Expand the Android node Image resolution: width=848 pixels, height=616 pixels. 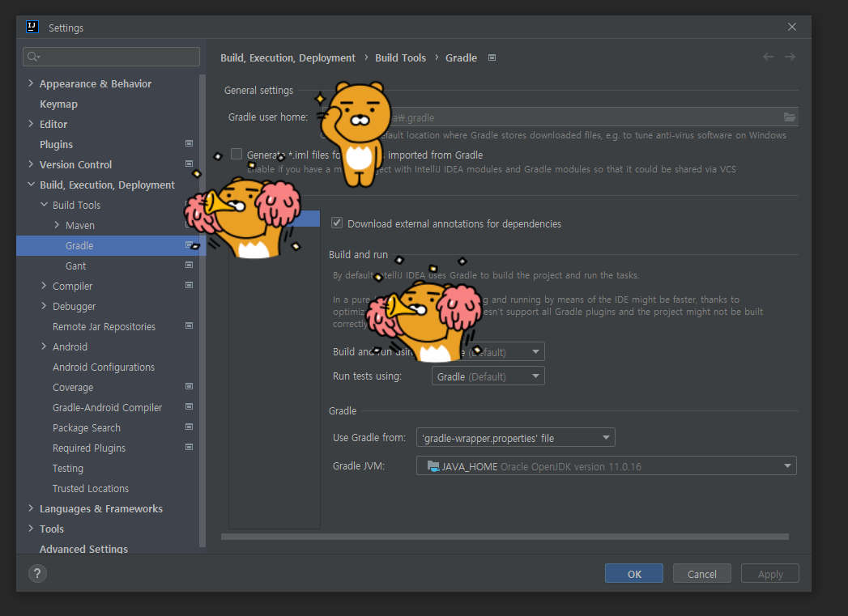[44, 346]
